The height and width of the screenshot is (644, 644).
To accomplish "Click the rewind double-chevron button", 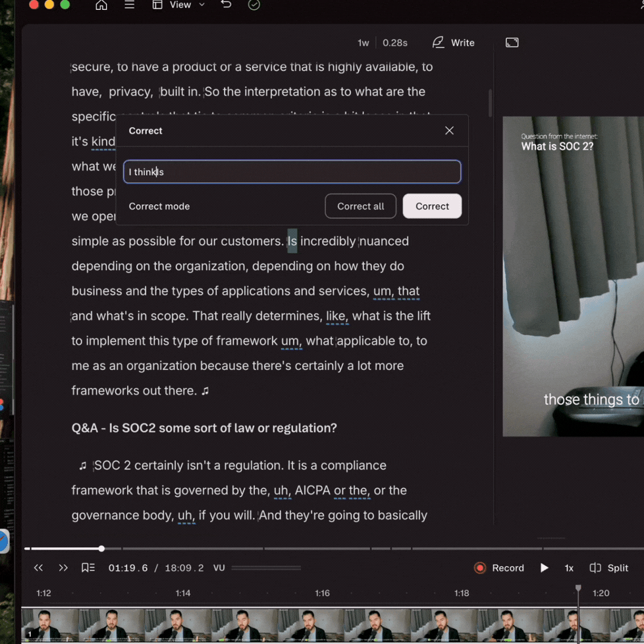I will (38, 568).
